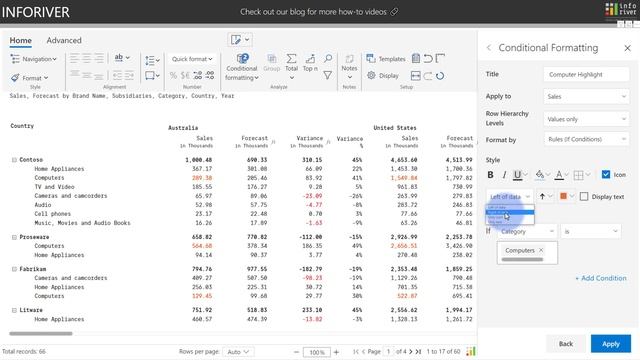Image resolution: width=640 pixels, height=360 pixels.
Task: Open the Format by dropdown
Action: coord(586,139)
